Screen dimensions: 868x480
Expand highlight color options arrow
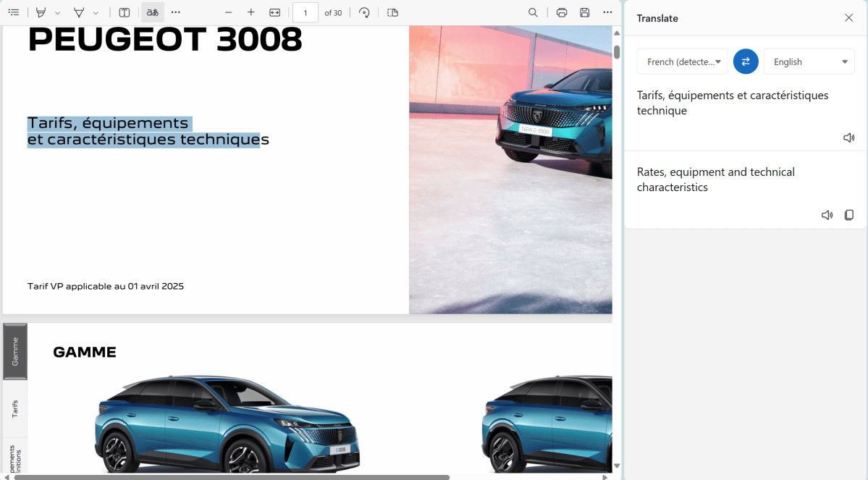tap(57, 13)
